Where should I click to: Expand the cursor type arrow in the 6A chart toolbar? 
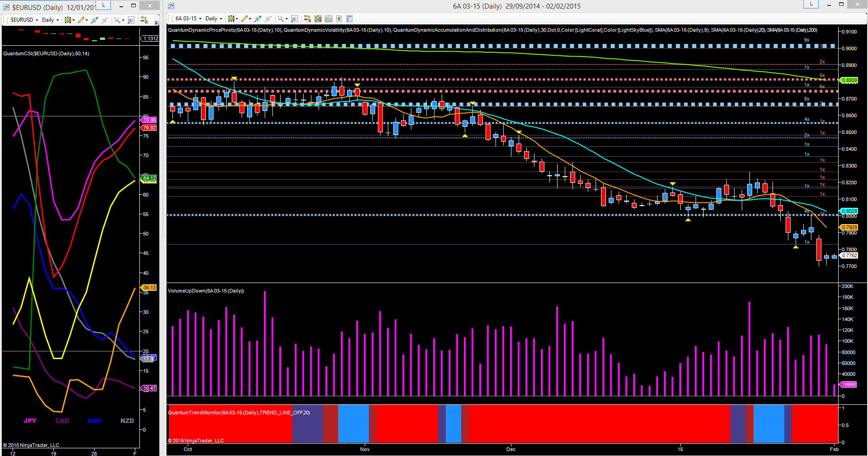coord(286,19)
